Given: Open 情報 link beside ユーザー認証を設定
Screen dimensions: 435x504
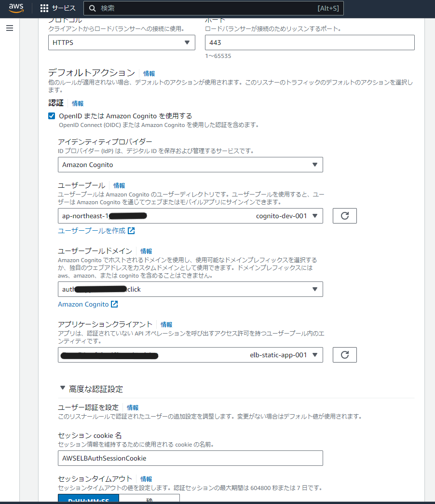Looking at the screenshot, I should (133, 407).
